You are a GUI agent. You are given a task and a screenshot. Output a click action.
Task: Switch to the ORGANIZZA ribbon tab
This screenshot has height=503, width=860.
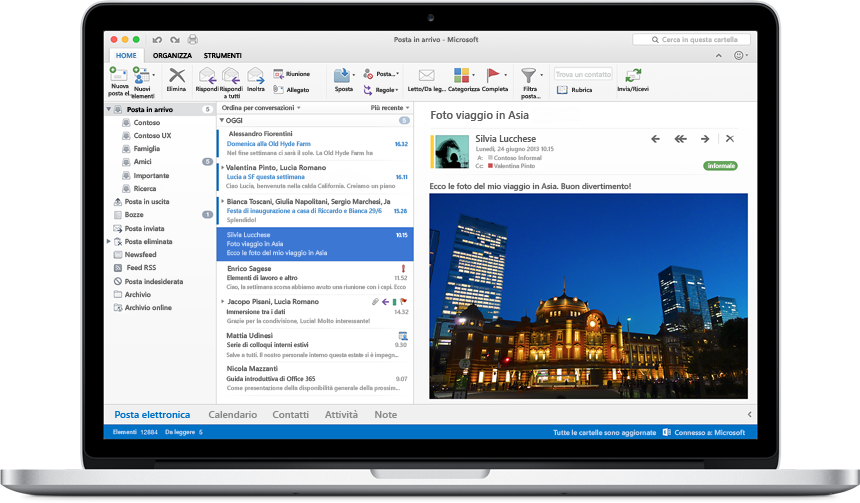click(172, 55)
